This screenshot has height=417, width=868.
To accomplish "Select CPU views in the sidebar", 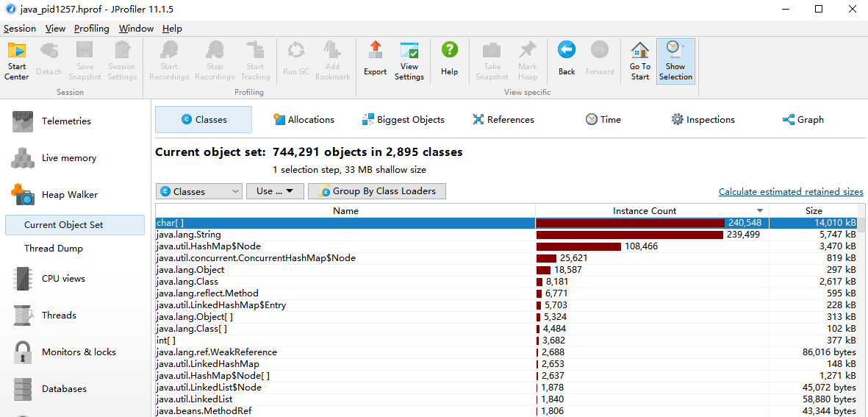I will (63, 279).
